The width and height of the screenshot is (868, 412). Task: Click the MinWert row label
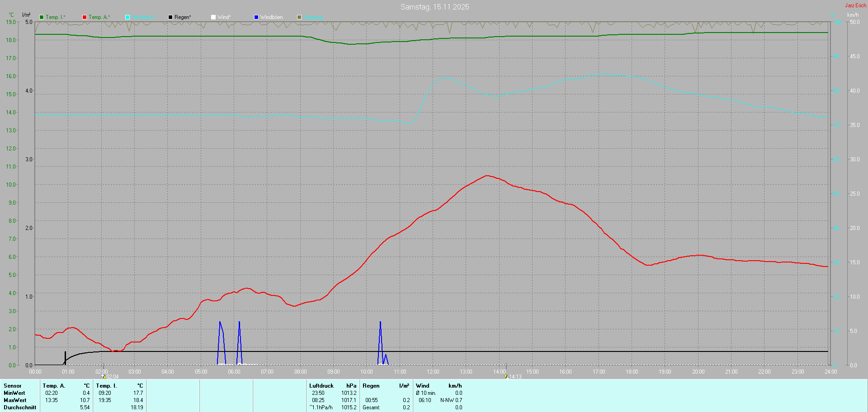tap(14, 393)
